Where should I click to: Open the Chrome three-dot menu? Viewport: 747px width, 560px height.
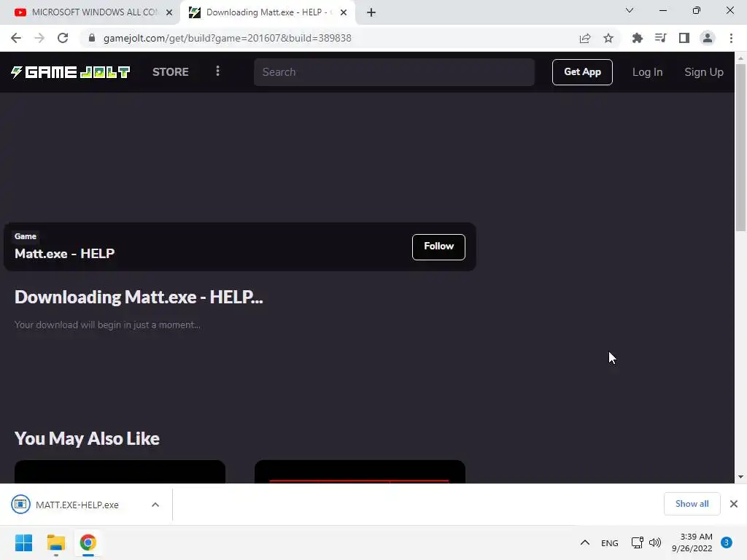coord(731,38)
